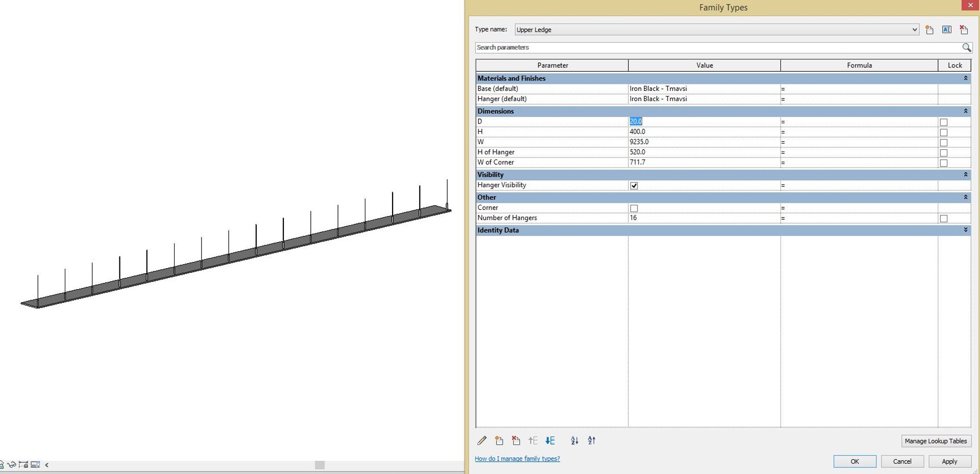
Task: Tick the Lock checkbox for D
Action: point(943,122)
